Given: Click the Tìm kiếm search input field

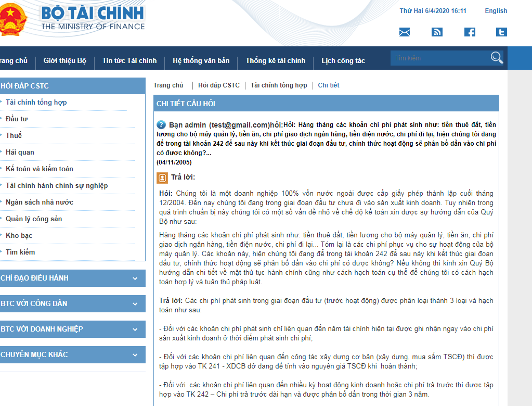Looking at the screenshot, I should 439,58.
